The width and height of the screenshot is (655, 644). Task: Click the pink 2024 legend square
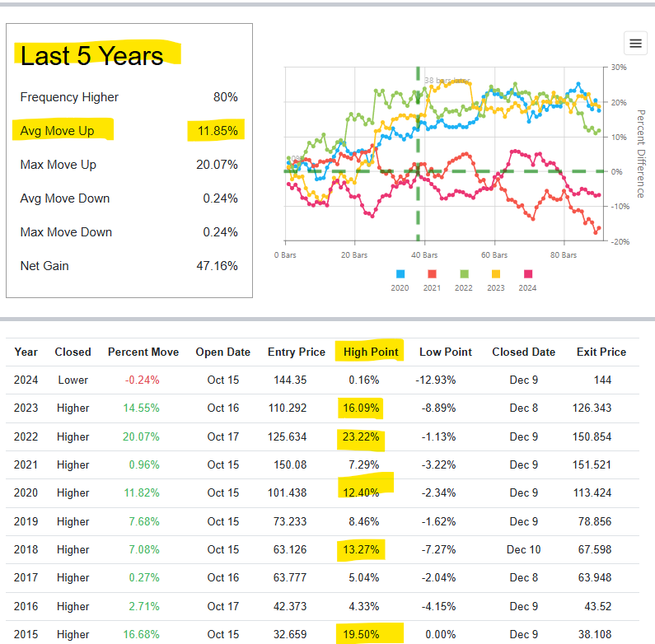click(528, 274)
